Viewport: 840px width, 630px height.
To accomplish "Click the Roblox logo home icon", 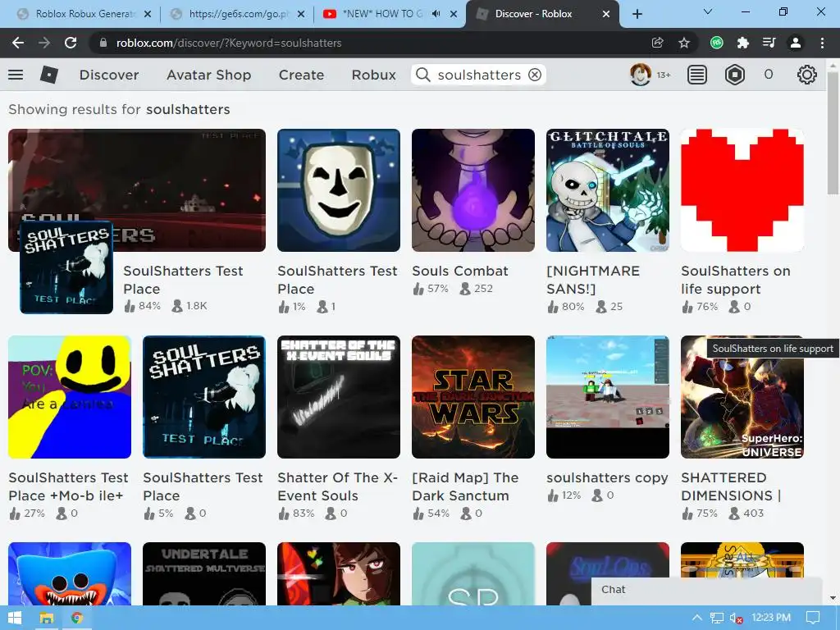I will [48, 75].
